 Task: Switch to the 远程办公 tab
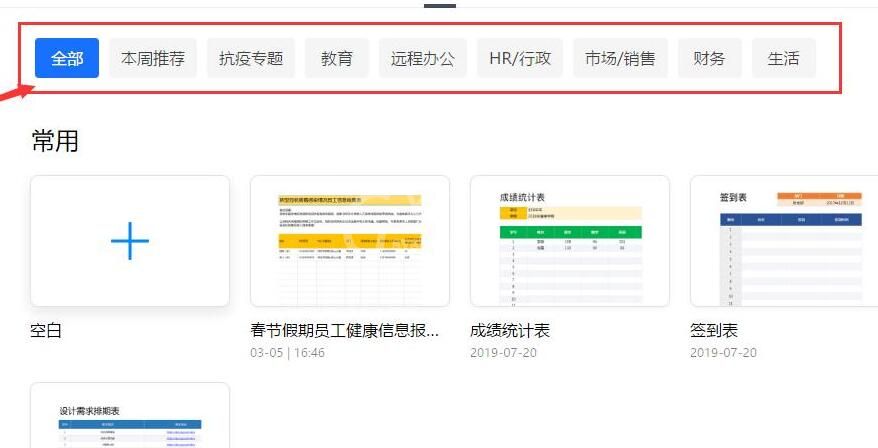tap(423, 58)
